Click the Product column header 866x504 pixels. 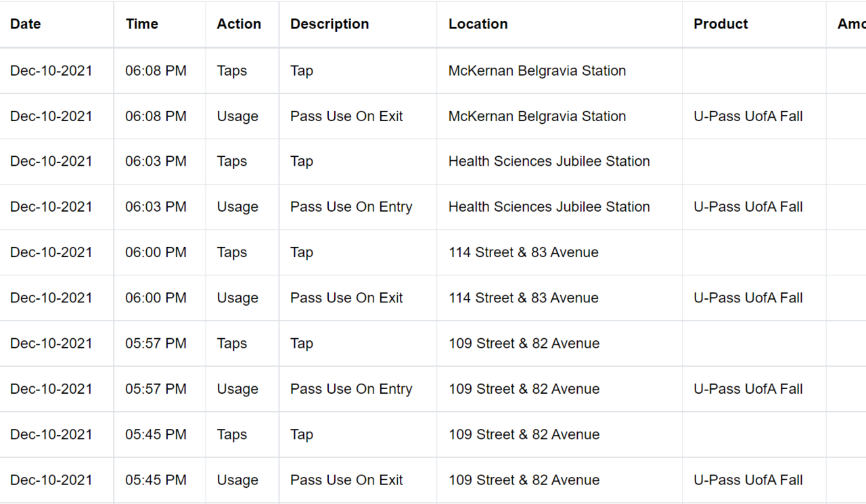721,24
